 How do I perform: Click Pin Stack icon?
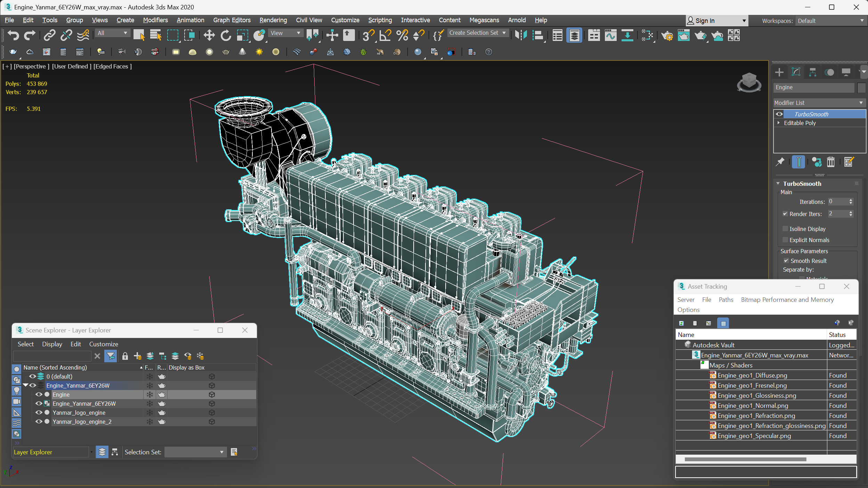click(x=780, y=162)
